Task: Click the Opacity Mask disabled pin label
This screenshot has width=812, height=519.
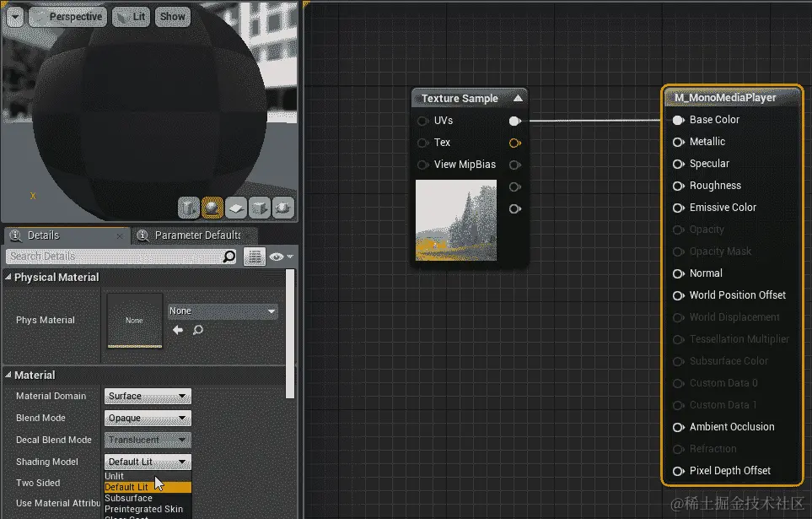Action: (720, 251)
